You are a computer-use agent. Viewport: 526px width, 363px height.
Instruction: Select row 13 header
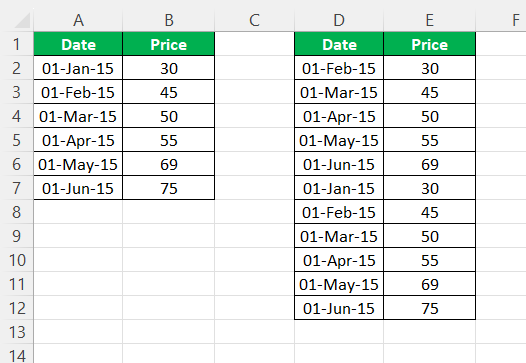coord(16,332)
